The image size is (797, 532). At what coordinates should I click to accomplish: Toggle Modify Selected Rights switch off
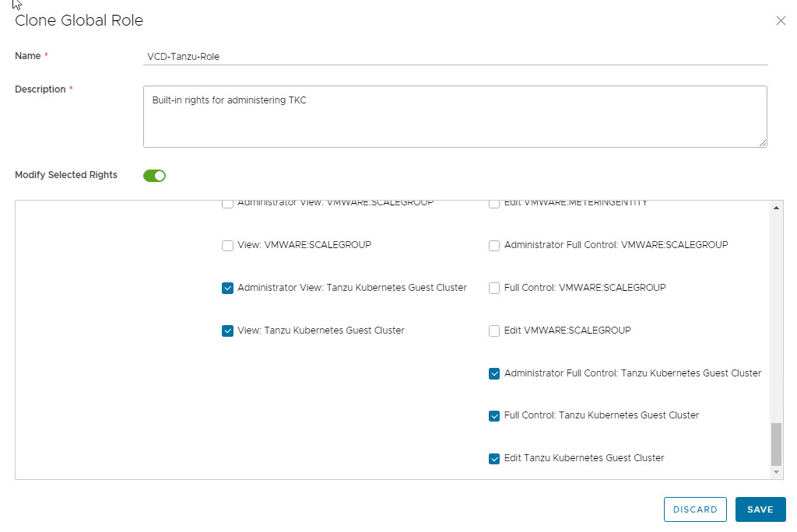pos(154,176)
